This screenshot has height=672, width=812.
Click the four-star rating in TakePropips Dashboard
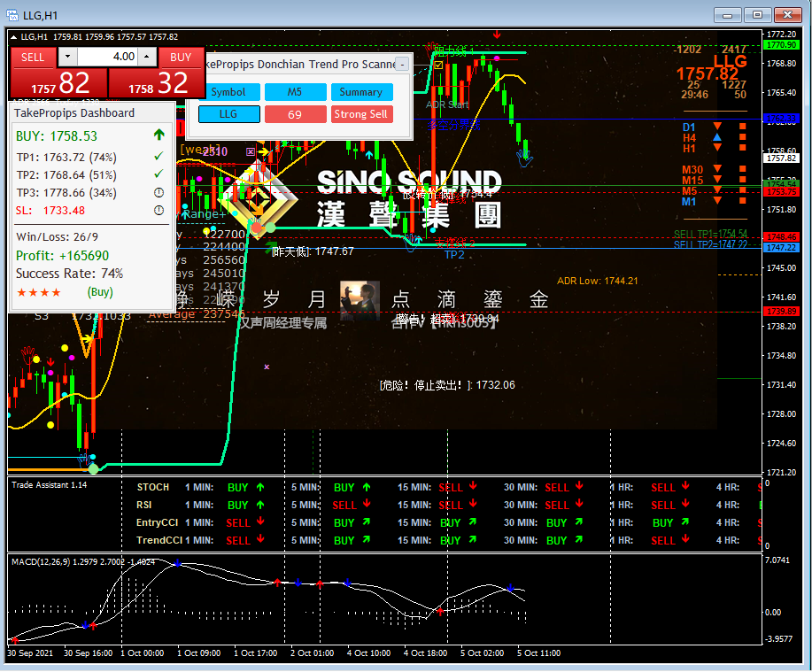coord(39,292)
